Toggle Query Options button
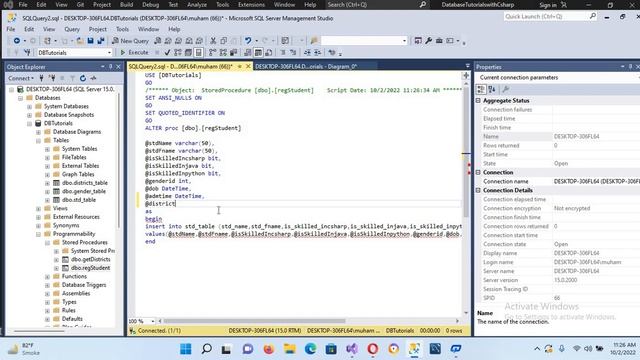The image size is (640, 360). pos(188,53)
